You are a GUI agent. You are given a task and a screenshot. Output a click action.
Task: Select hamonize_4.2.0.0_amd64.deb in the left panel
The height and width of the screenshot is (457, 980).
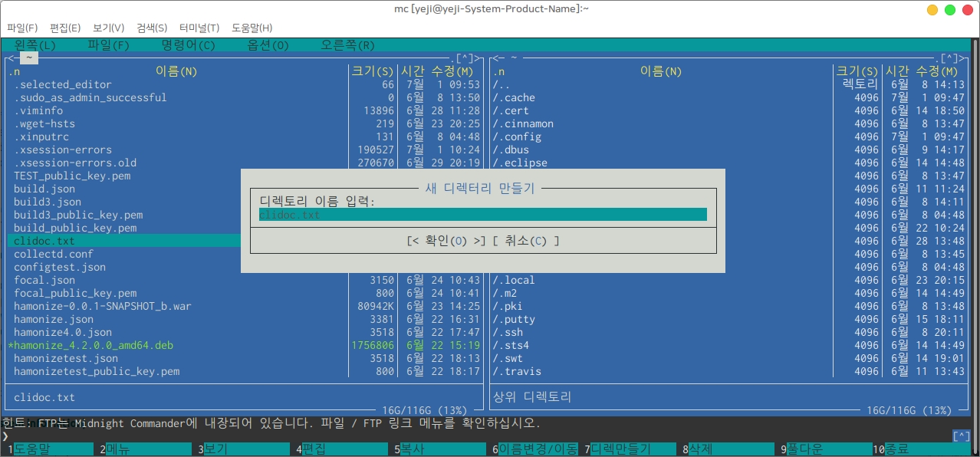click(x=94, y=345)
